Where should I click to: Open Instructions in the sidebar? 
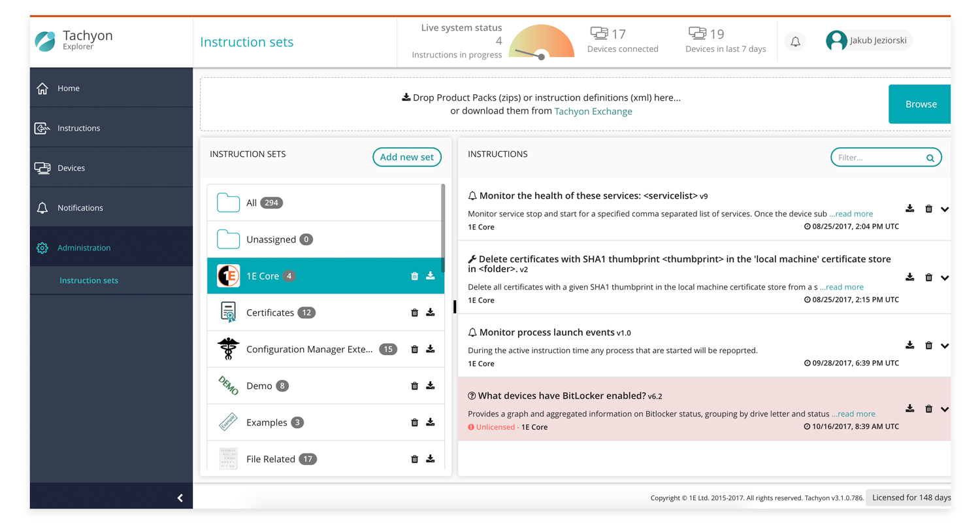click(111, 128)
